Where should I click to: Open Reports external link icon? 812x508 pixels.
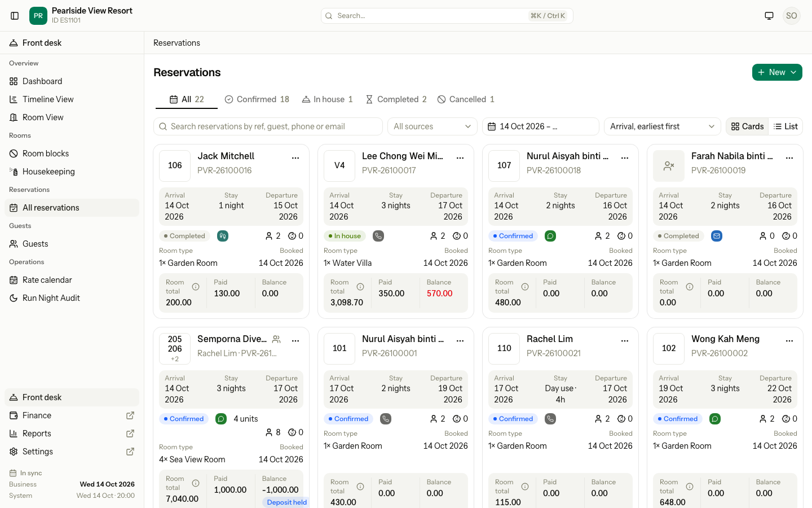click(130, 433)
